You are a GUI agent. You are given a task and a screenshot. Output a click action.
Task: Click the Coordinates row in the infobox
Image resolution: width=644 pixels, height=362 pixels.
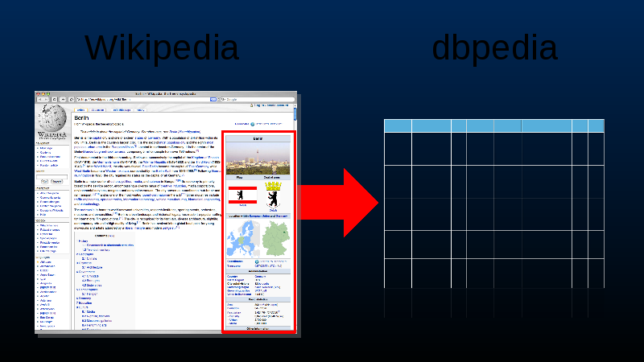[258, 261]
